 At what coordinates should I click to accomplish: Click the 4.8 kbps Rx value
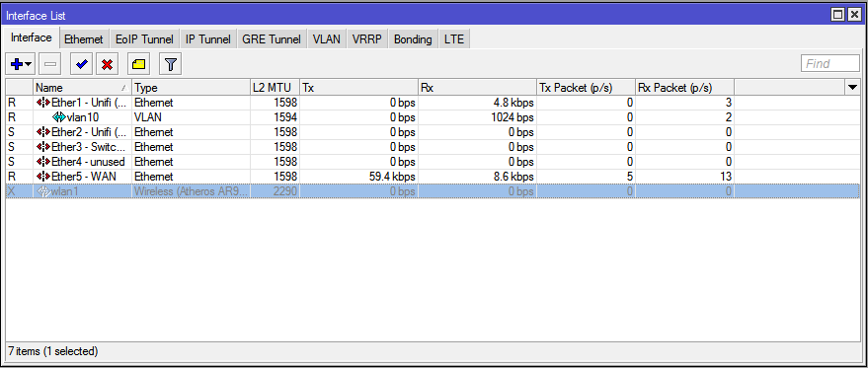513,103
